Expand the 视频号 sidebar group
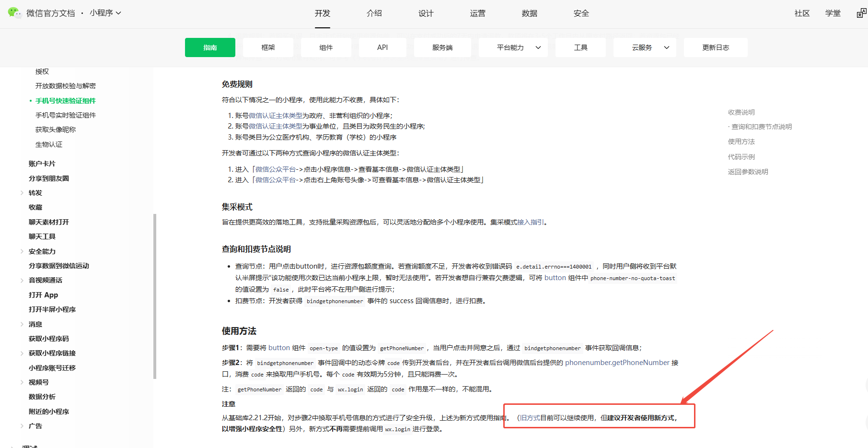 [x=39, y=382]
